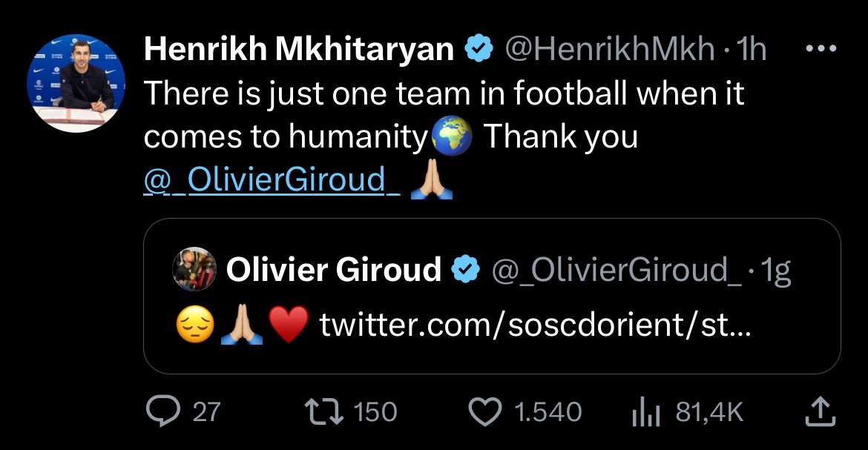Click the @HenrikhMkh handle
The width and height of the screenshot is (868, 450).
pyautogui.click(x=609, y=50)
